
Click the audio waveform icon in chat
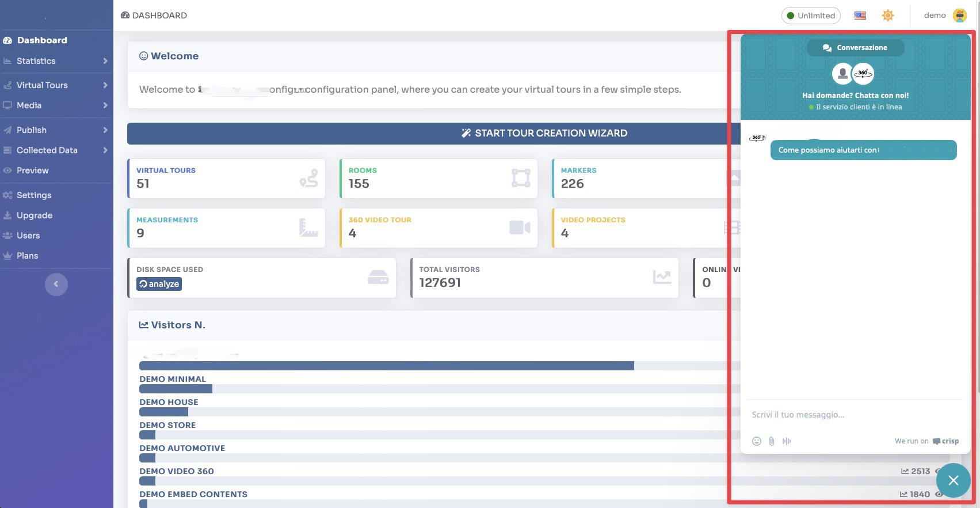pyautogui.click(x=787, y=441)
